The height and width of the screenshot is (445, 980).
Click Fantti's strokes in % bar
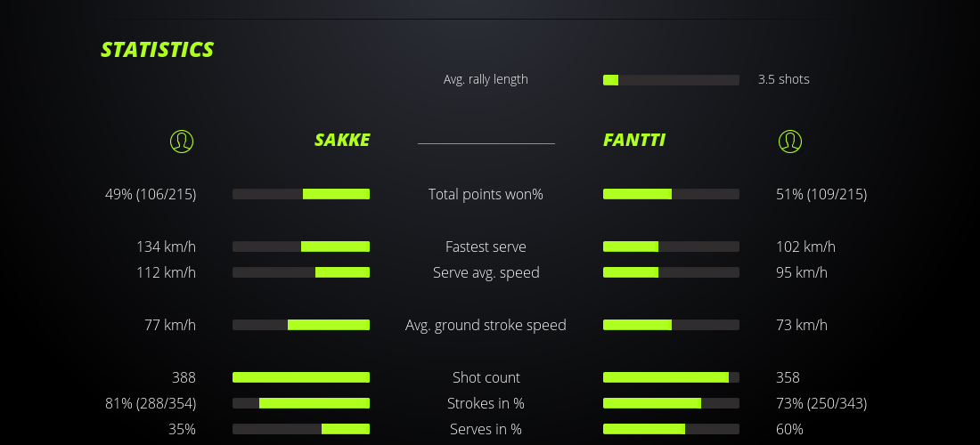tap(671, 403)
